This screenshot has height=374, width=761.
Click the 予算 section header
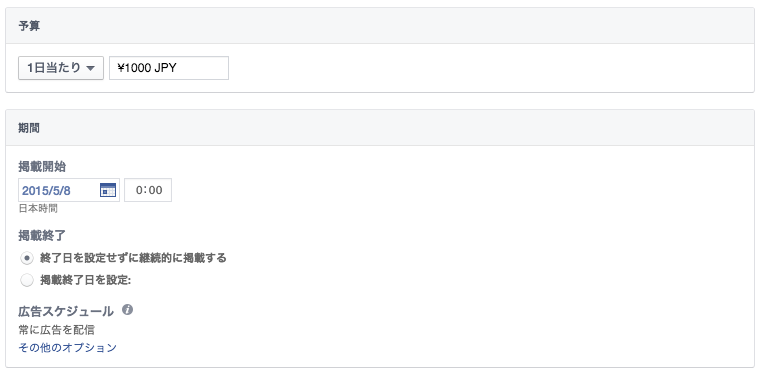[29, 26]
